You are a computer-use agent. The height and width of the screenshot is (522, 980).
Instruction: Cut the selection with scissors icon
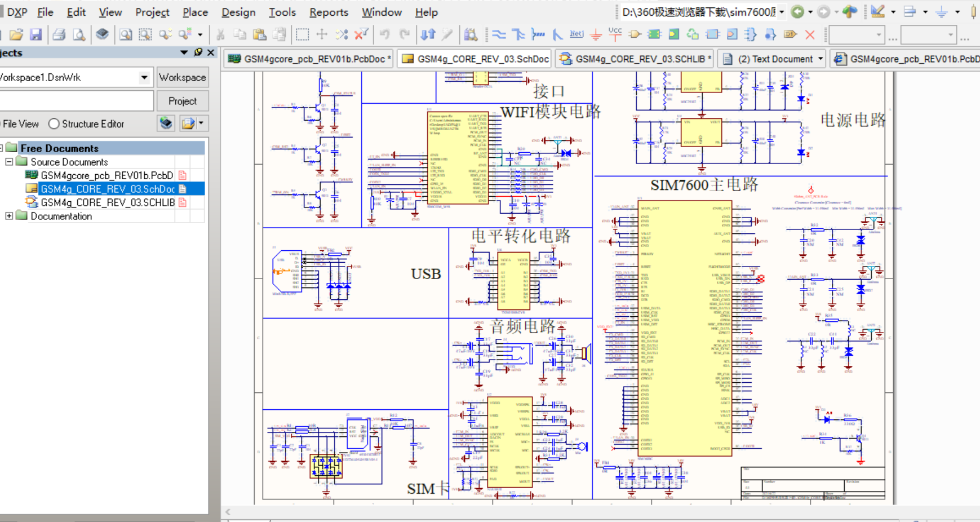point(220,35)
